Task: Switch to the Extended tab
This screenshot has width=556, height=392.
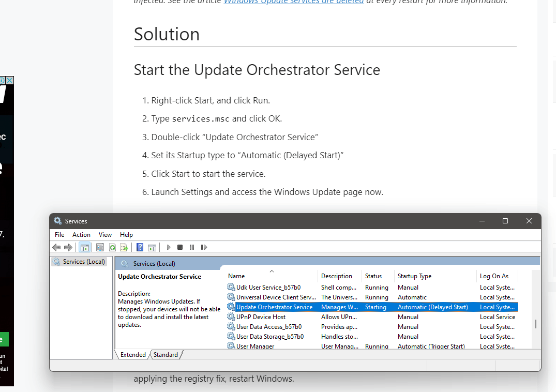Action: [133, 355]
